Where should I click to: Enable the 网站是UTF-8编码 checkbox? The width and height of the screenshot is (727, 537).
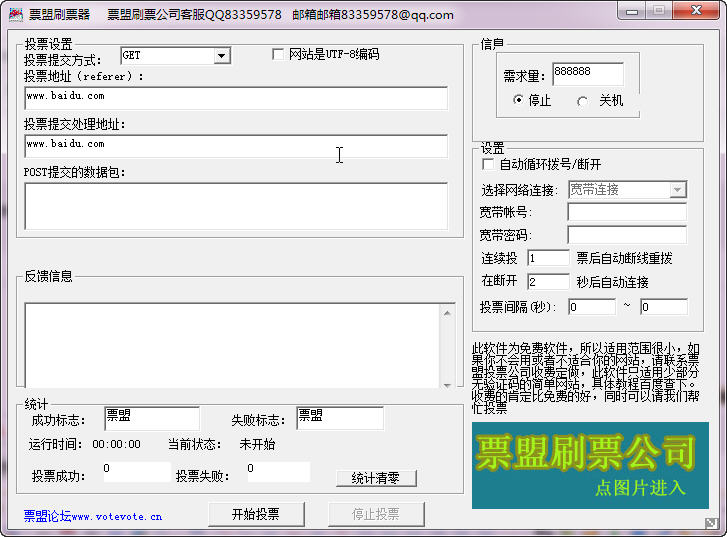point(278,55)
